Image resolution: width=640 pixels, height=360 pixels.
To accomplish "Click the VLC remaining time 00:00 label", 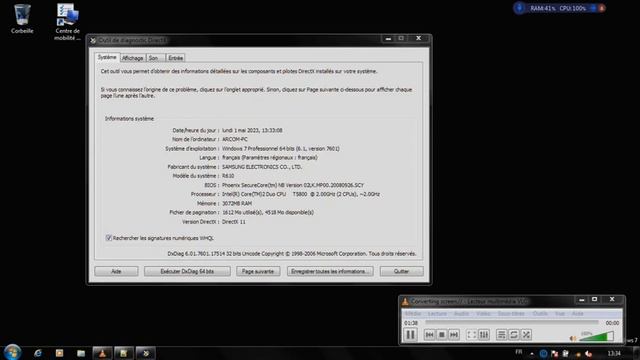I will click(612, 323).
